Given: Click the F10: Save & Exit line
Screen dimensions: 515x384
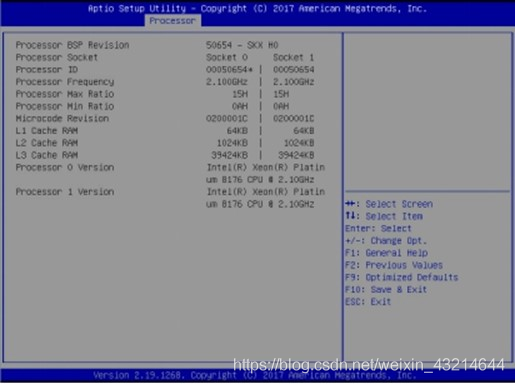Looking at the screenshot, I should coord(386,290).
